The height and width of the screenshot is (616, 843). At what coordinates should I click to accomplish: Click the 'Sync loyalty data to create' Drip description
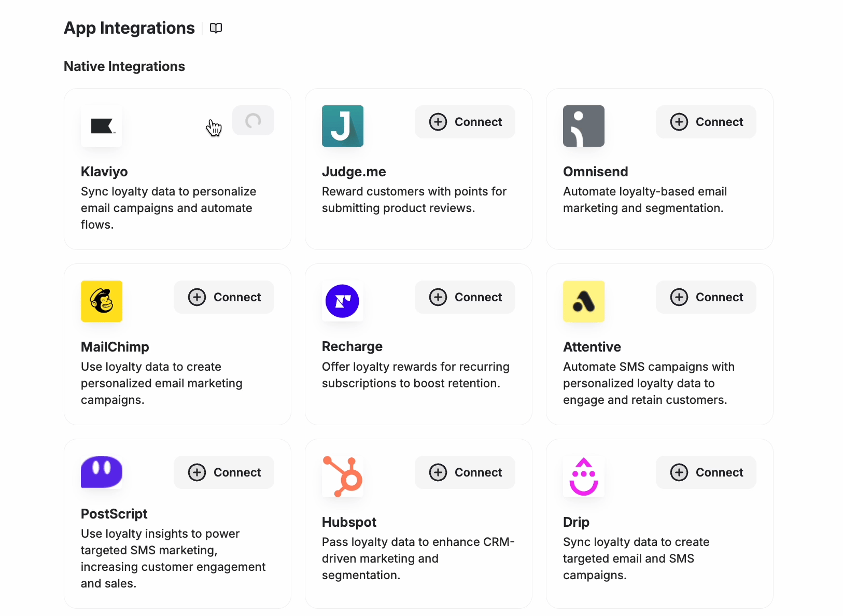636,558
